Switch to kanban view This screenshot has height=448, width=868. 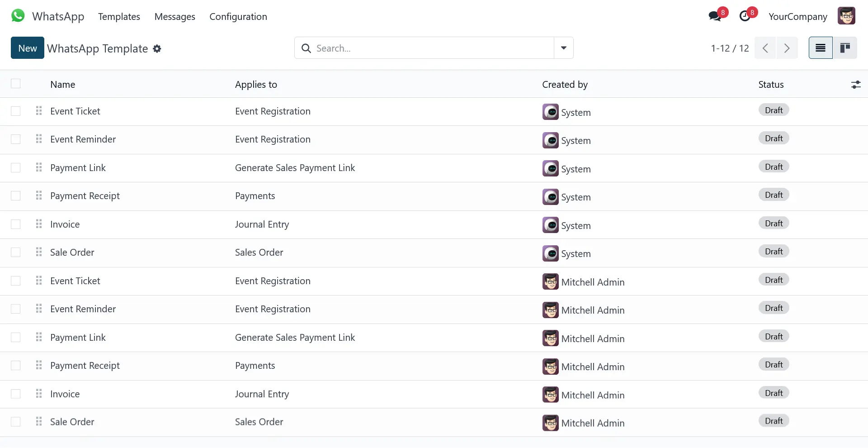[844, 48]
